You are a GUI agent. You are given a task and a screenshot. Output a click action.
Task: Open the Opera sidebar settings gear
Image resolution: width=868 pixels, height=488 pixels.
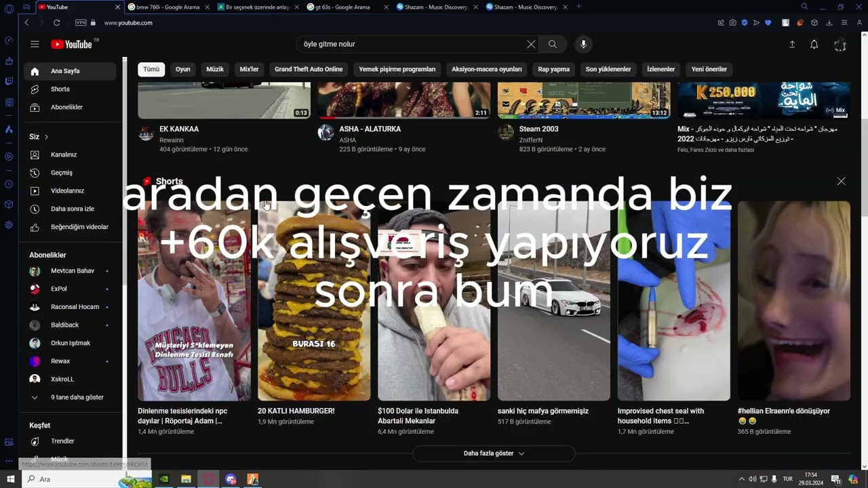tap(9, 225)
